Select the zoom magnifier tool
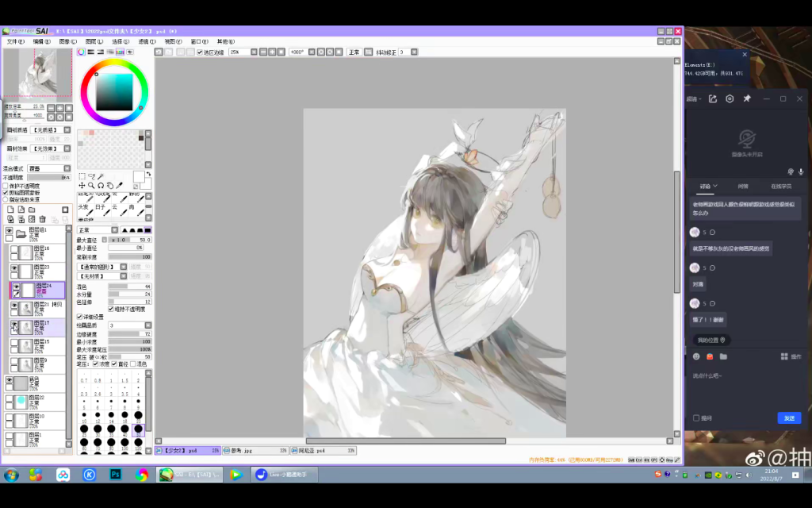Image resolution: width=812 pixels, height=508 pixels. point(91,185)
